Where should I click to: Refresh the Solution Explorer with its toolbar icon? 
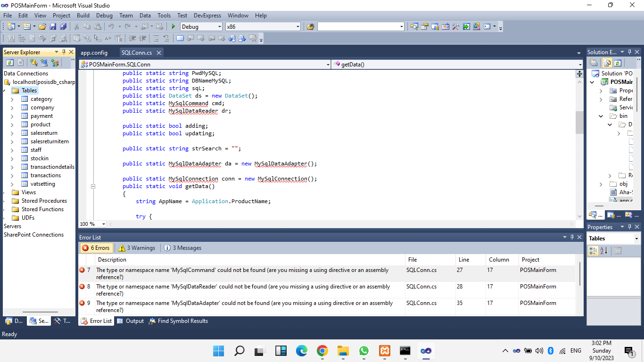coord(618,62)
